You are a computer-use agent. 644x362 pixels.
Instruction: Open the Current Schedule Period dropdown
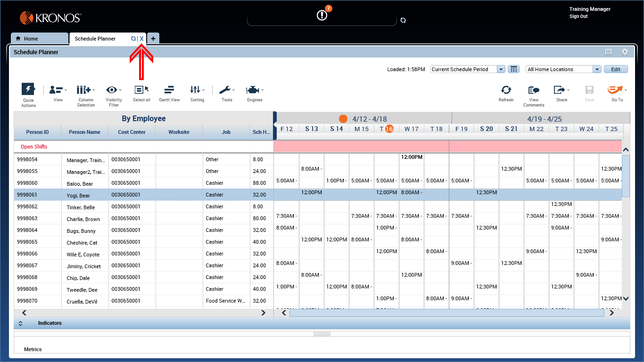coord(501,69)
